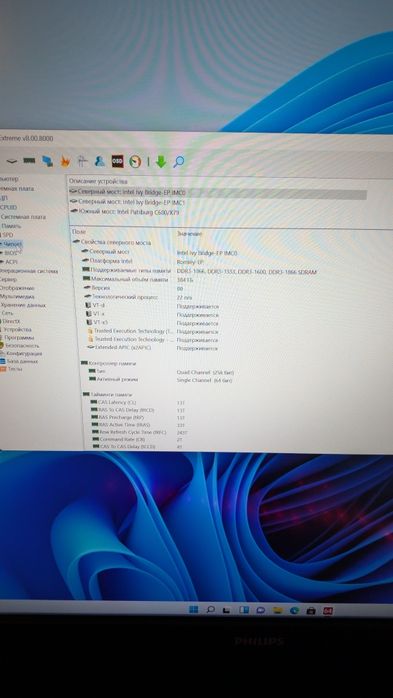The width and height of the screenshot is (393, 698).
Task: Click the Поле column header
Action: pyautogui.click(x=79, y=231)
